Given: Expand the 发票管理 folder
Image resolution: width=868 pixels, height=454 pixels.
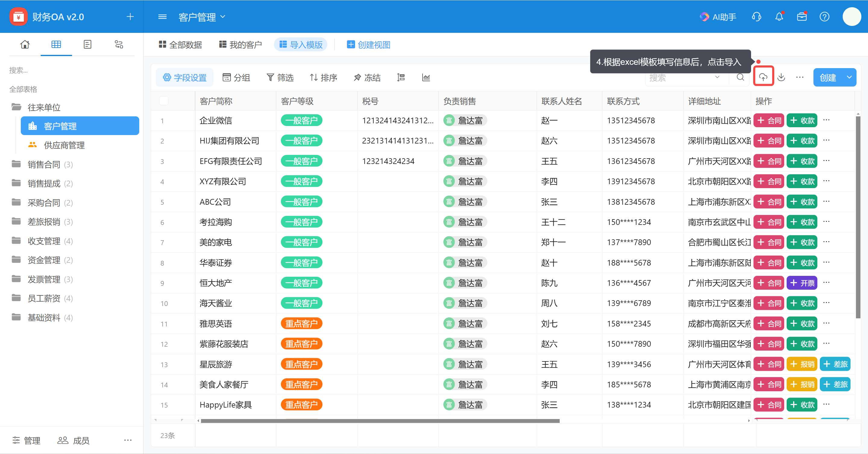Looking at the screenshot, I should pyautogui.click(x=17, y=279).
